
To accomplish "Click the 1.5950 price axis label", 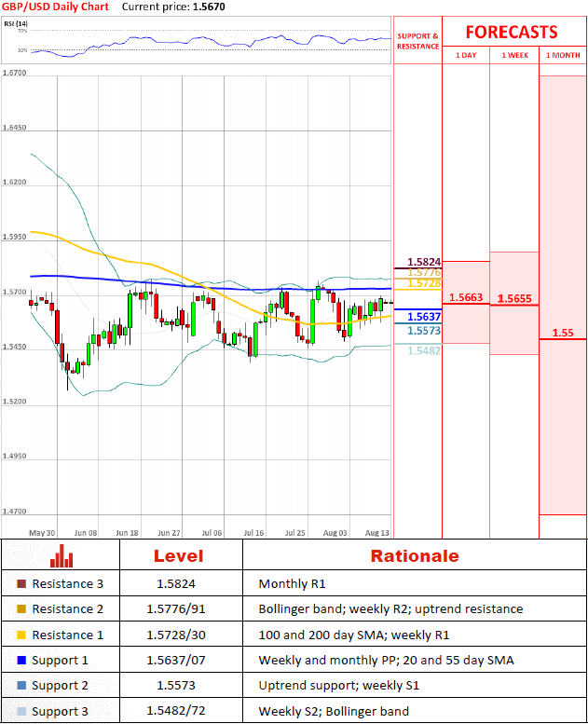I will pos(14,237).
